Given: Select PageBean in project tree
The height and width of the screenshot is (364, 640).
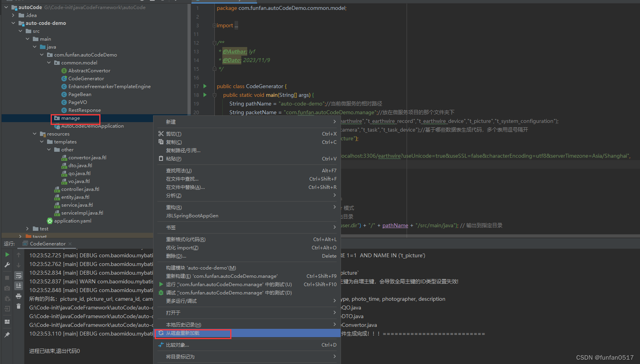Looking at the screenshot, I should coord(80,94).
